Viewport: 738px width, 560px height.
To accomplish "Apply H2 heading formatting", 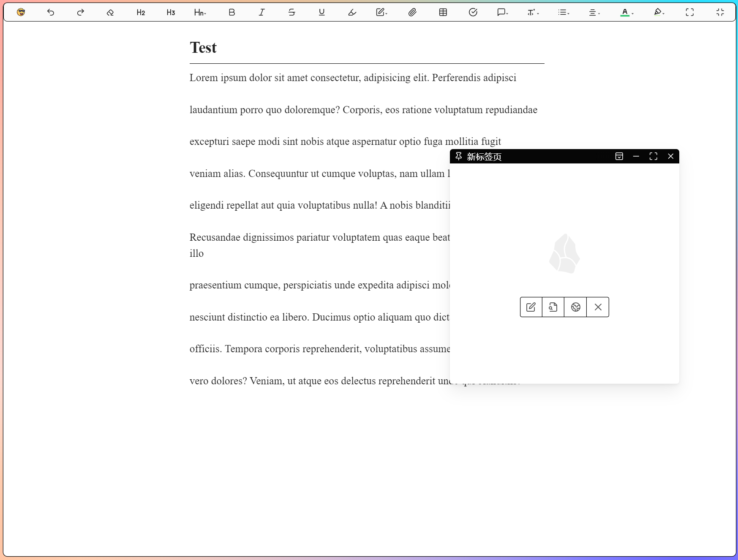I will coord(141,12).
